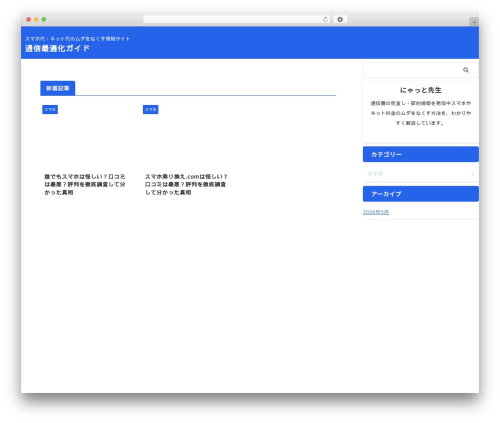Click the にゃっと先生 profile name
Image resolution: width=500 pixels, height=423 pixels.
(421, 90)
